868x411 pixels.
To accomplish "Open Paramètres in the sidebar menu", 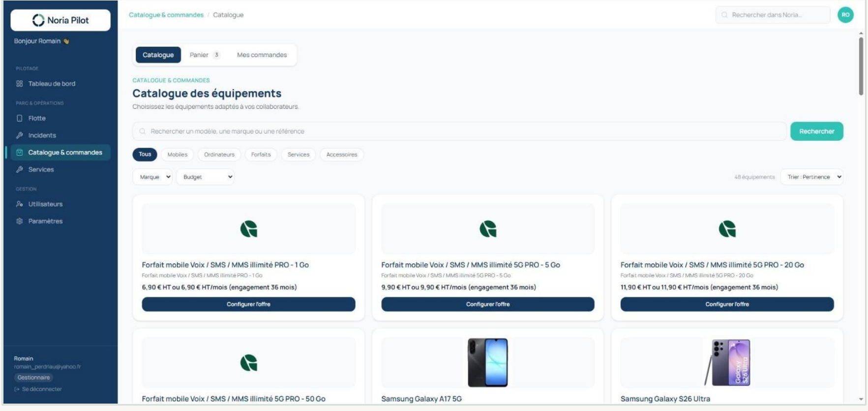I will 45,221.
